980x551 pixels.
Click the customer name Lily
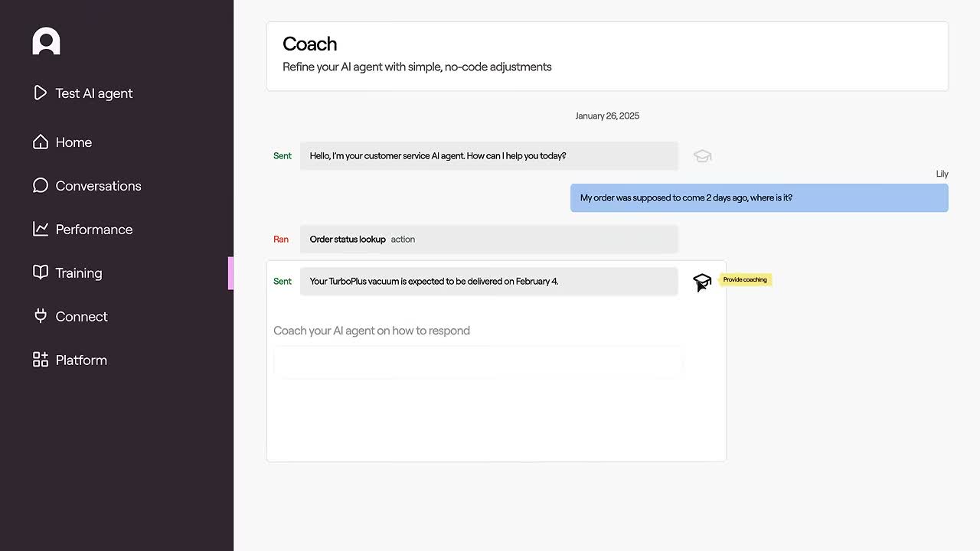(942, 174)
